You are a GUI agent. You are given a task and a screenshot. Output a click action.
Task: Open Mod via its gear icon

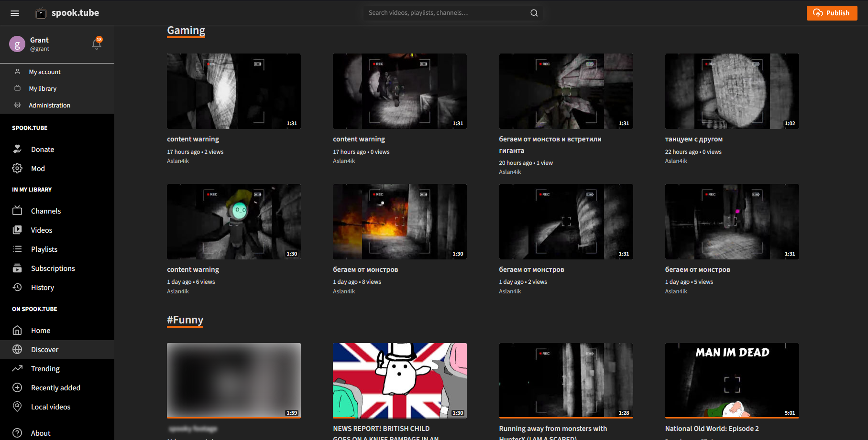tap(17, 168)
